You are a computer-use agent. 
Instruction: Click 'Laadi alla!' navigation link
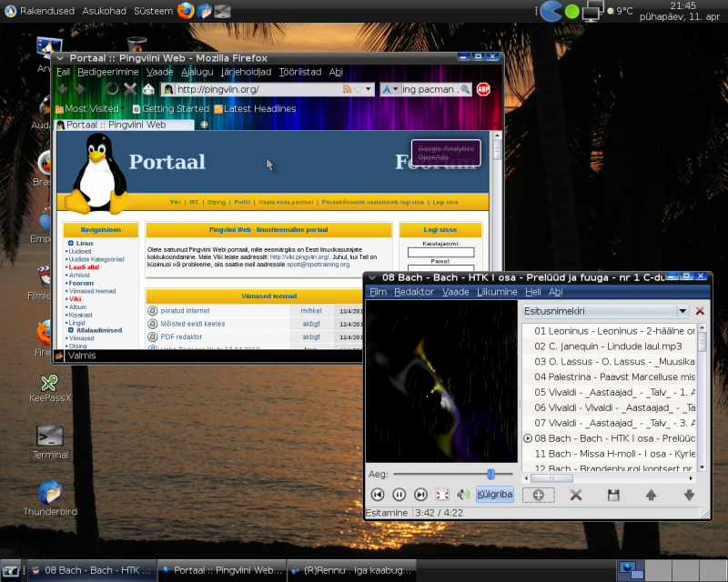[x=84, y=267]
